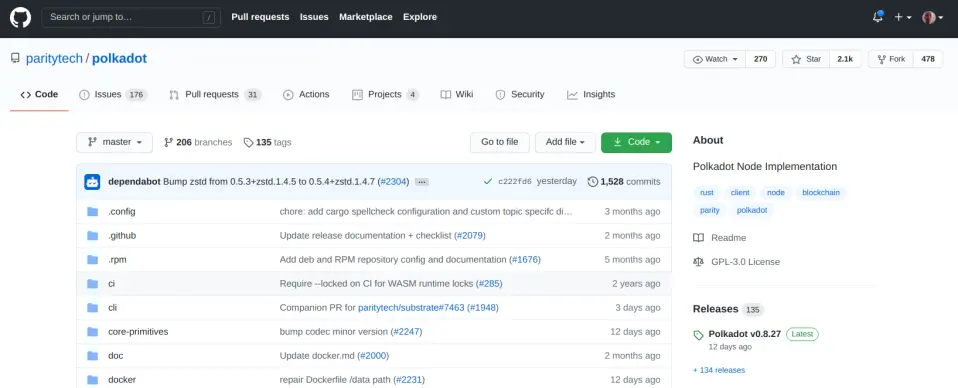Image resolution: width=958 pixels, height=388 pixels.
Task: Click the 270 watchers count
Action: (x=761, y=59)
